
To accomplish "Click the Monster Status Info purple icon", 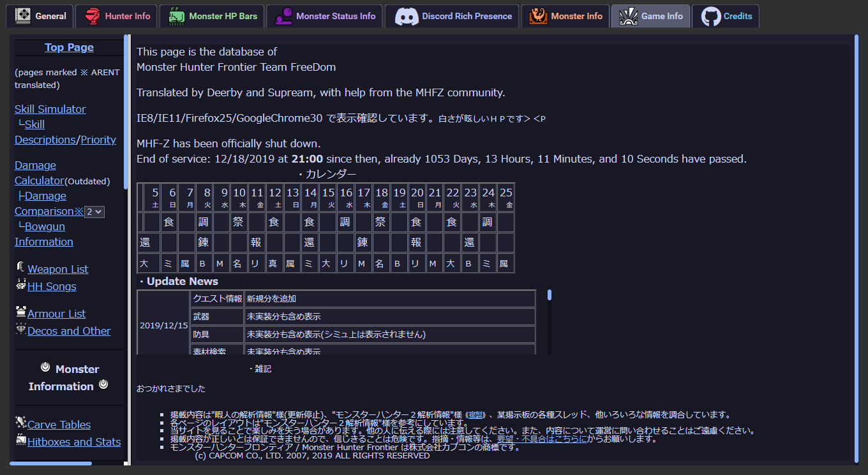I will 283,16.
